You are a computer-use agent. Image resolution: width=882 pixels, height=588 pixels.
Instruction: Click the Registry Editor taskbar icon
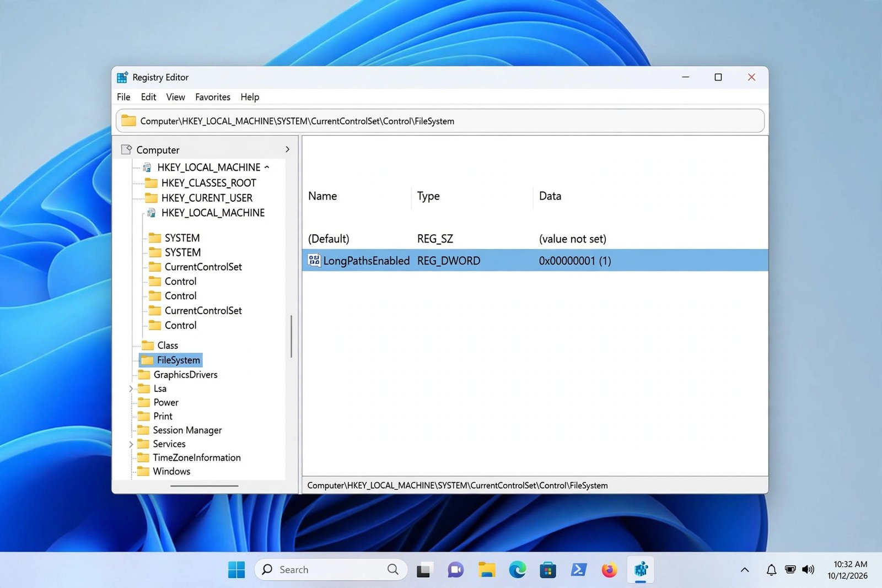pyautogui.click(x=641, y=569)
